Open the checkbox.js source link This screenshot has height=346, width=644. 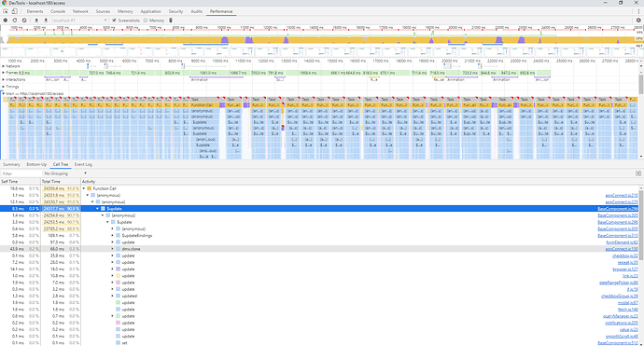(x=625, y=256)
